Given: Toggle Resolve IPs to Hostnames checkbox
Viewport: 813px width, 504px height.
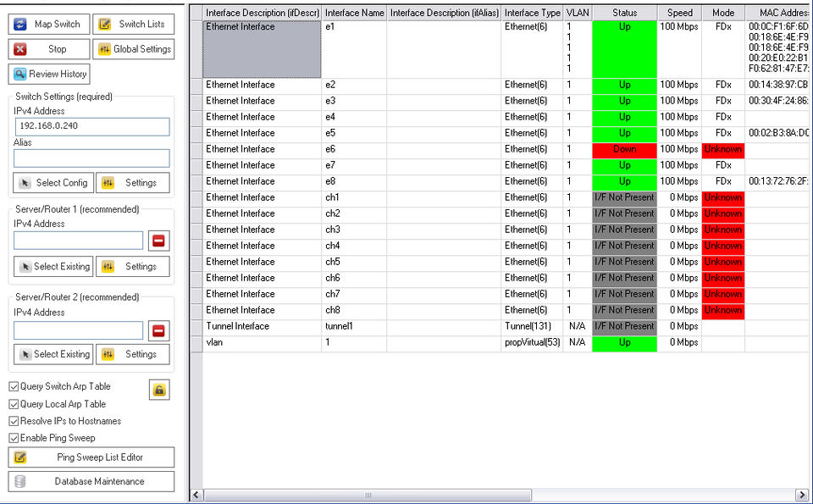Looking at the screenshot, I should point(14,422).
